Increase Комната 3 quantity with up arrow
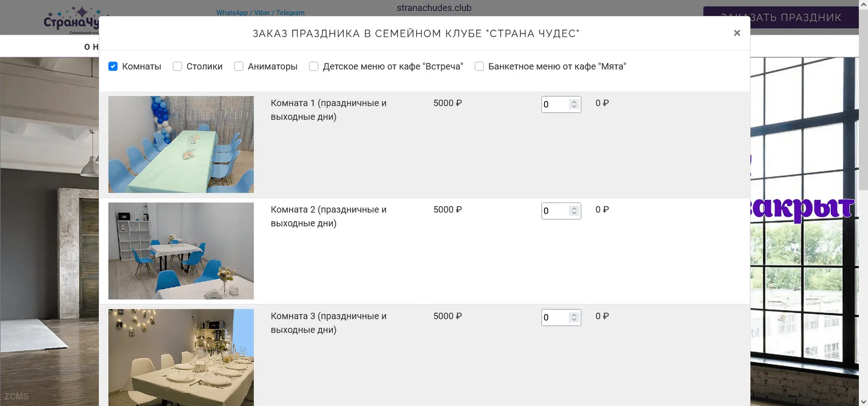The height and width of the screenshot is (406, 868). (x=574, y=315)
